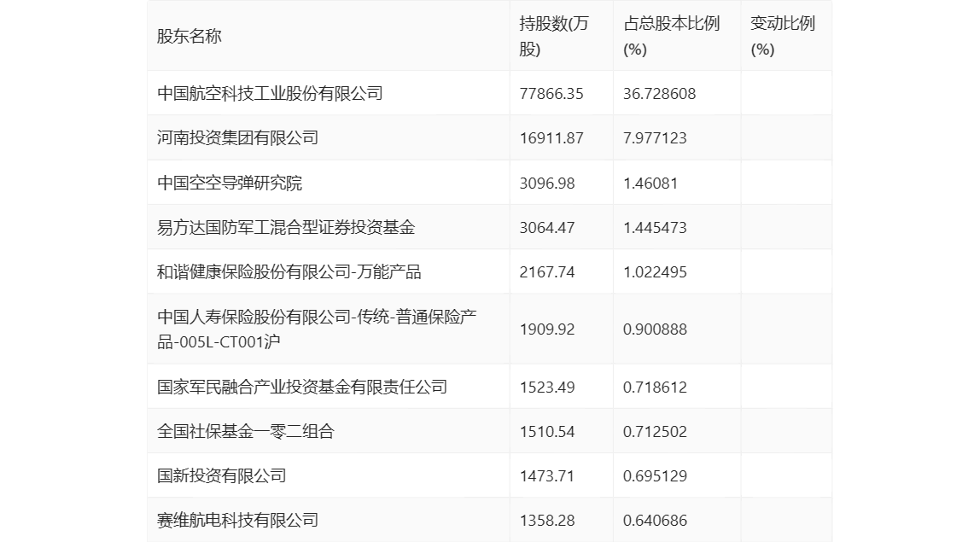Select 河南投资集团有限公司 shareholder name
The width and height of the screenshot is (980, 542).
click(x=237, y=137)
